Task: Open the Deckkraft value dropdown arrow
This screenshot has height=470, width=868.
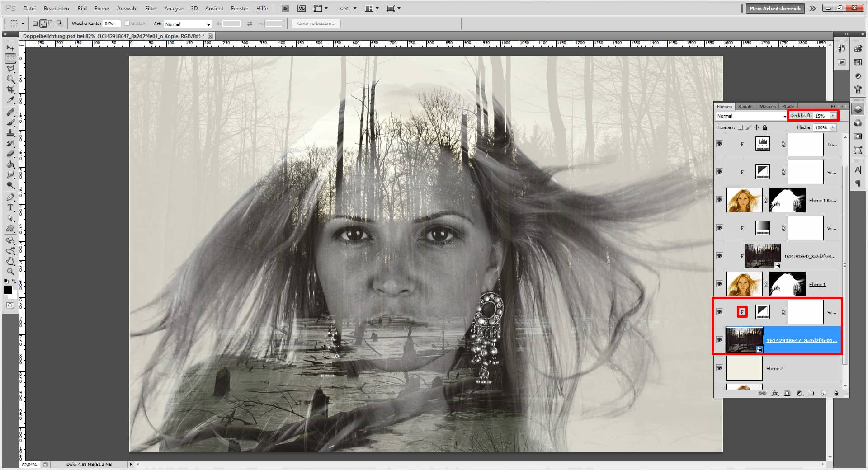Action: [x=834, y=116]
